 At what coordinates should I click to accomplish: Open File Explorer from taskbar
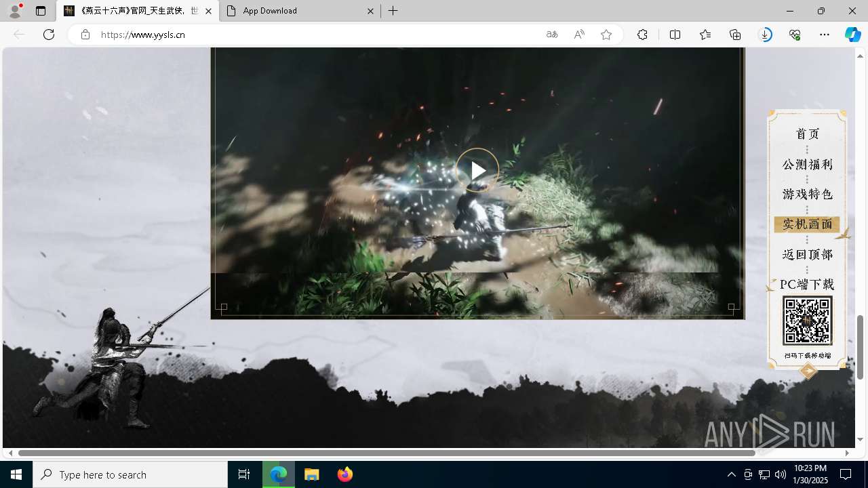(x=312, y=474)
